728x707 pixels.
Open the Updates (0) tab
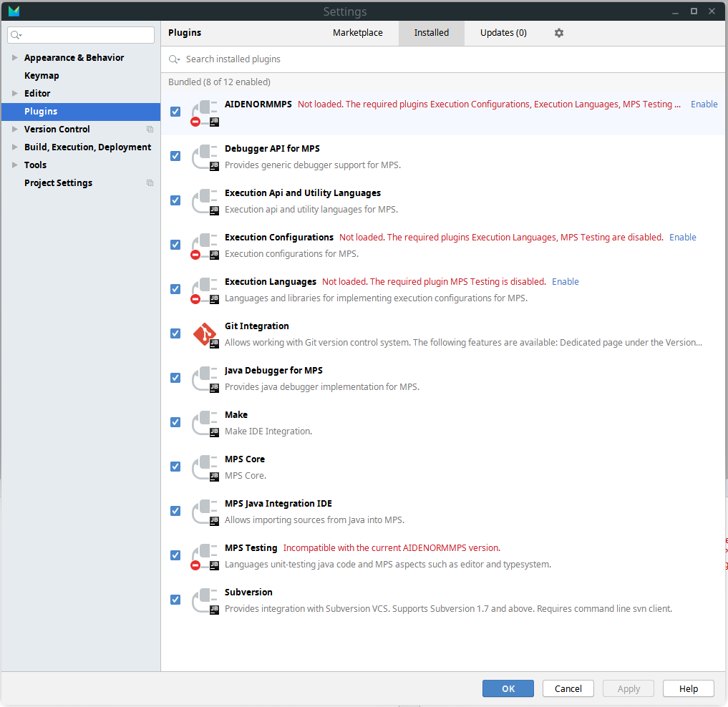click(x=503, y=33)
